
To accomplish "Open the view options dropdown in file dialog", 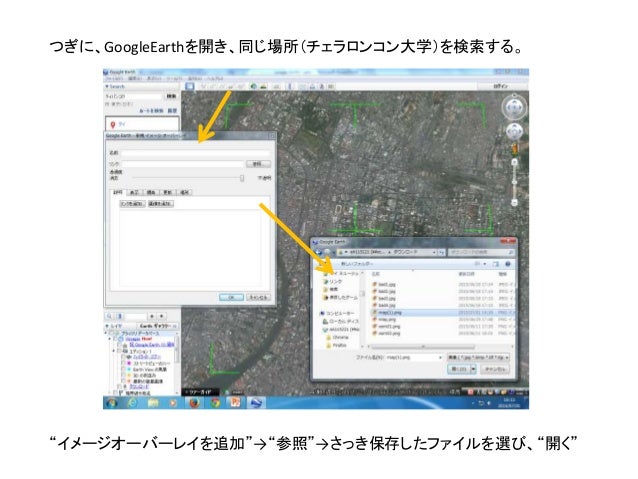I will click(485, 264).
